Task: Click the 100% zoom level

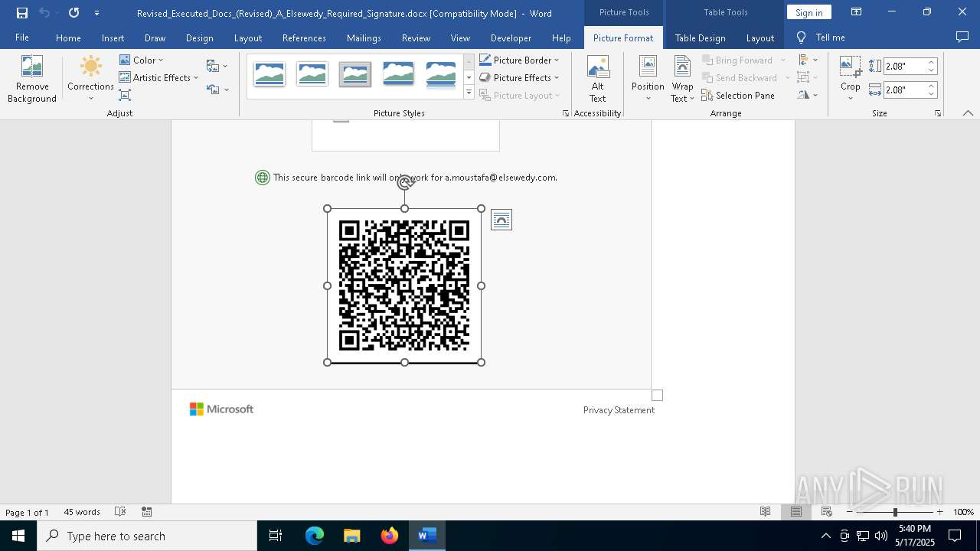Action: [963, 512]
